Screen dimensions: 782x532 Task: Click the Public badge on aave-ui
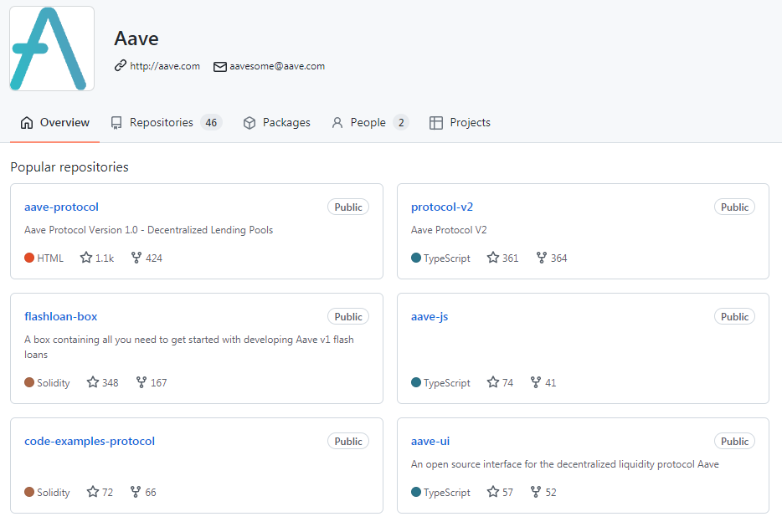734,442
